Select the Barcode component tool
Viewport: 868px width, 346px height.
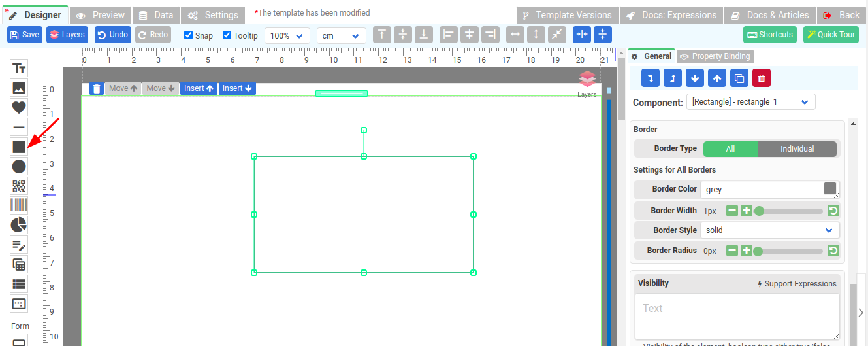tap(19, 205)
